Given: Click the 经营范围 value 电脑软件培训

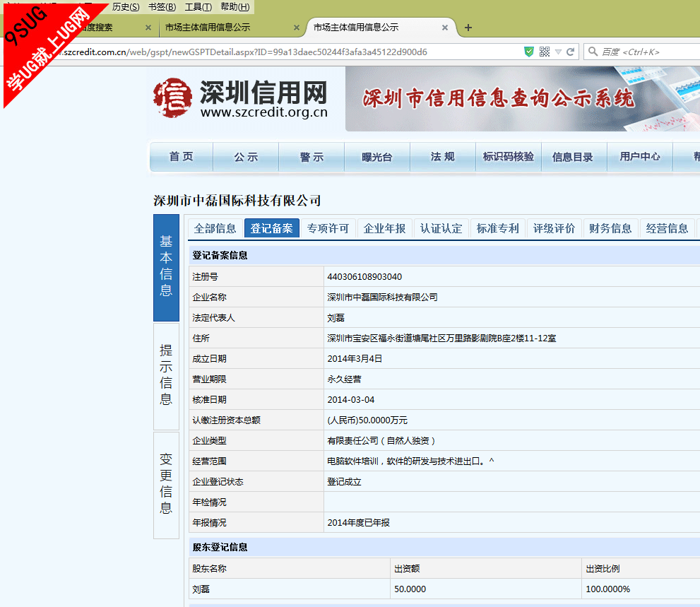Looking at the screenshot, I should tap(410, 461).
